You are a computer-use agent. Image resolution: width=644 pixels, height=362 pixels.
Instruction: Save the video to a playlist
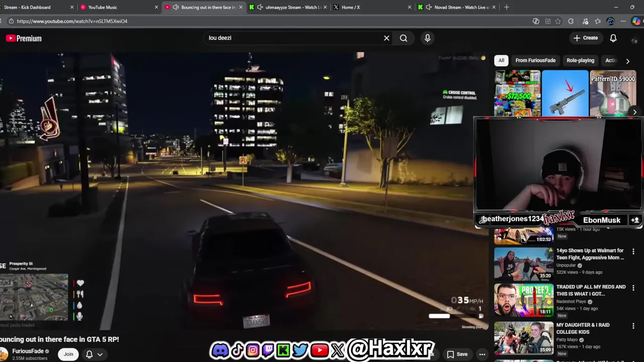pos(457,354)
